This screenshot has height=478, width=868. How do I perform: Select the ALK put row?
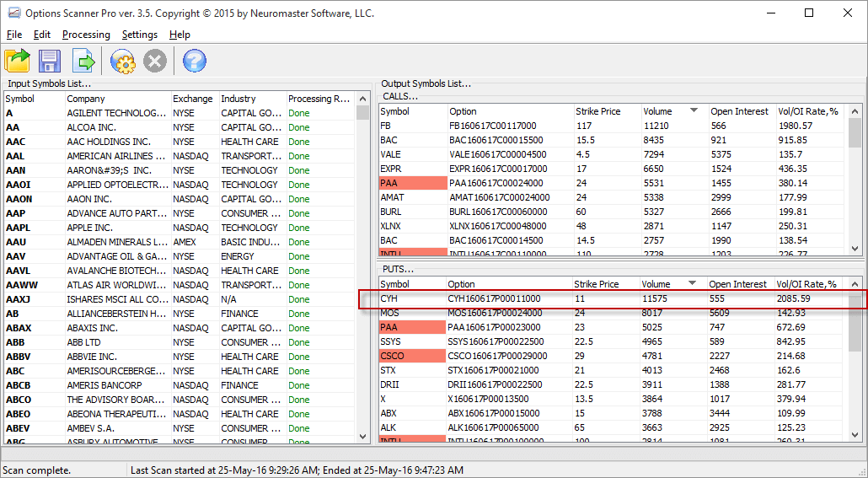[x=613, y=427]
